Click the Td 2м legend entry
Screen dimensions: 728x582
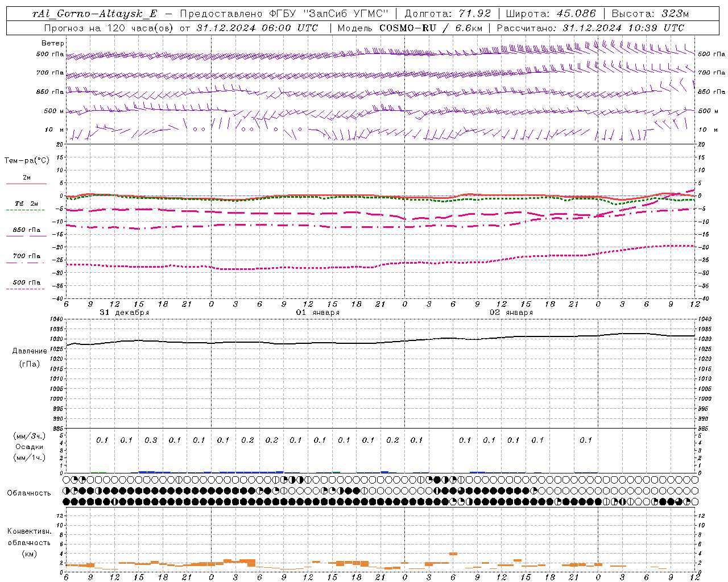26,203
